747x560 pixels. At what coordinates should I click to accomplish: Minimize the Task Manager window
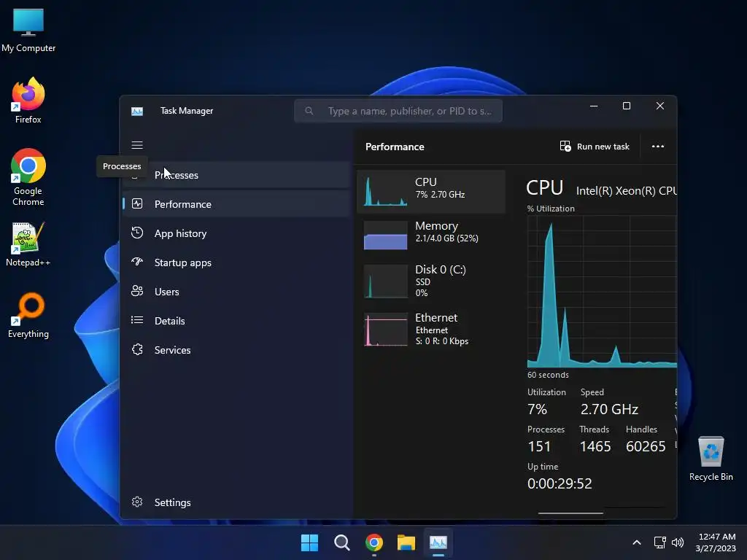click(594, 106)
